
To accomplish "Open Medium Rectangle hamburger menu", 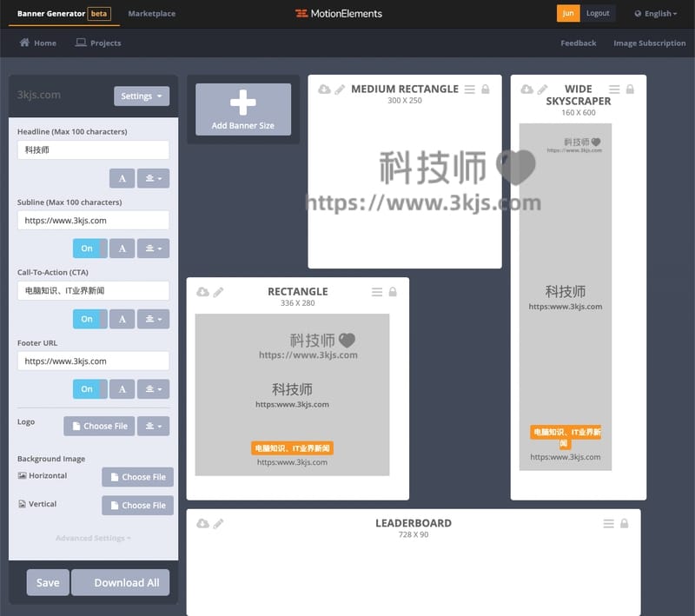I will [x=469, y=89].
